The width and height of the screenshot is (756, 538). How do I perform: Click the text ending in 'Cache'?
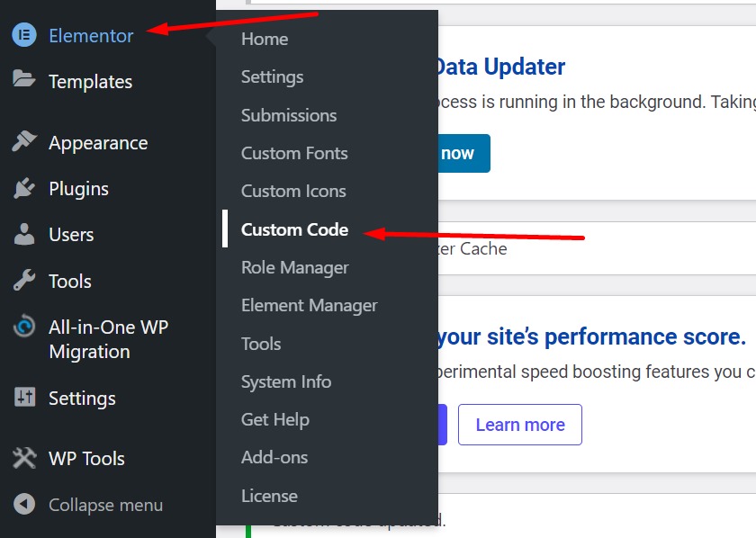tap(472, 248)
